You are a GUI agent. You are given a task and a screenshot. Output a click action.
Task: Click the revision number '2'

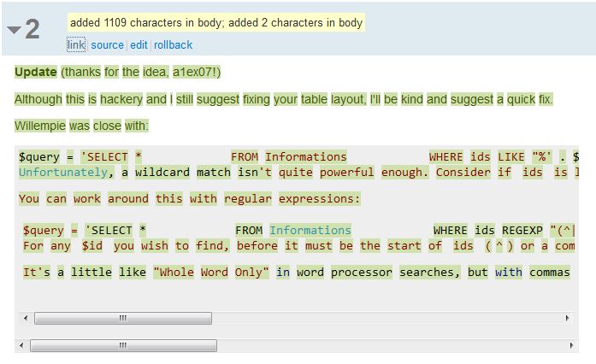point(32,29)
